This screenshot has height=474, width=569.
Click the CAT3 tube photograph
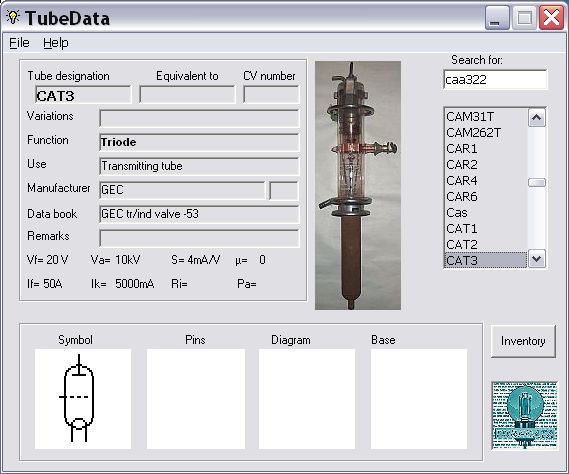click(x=358, y=185)
